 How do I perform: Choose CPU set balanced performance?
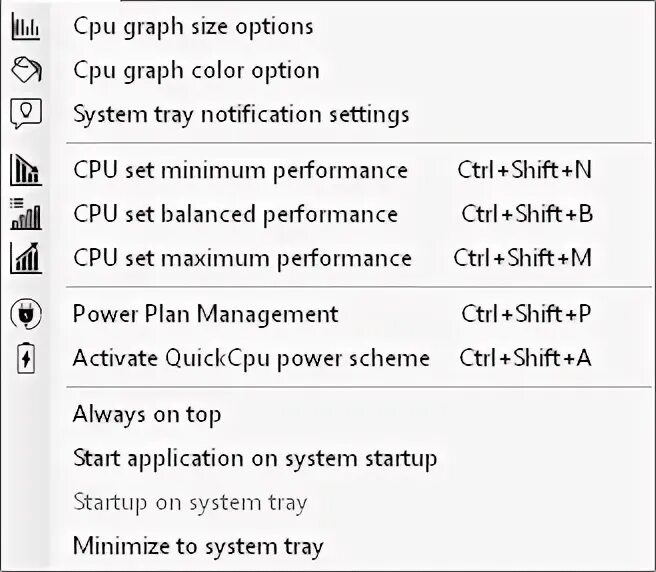236,215
